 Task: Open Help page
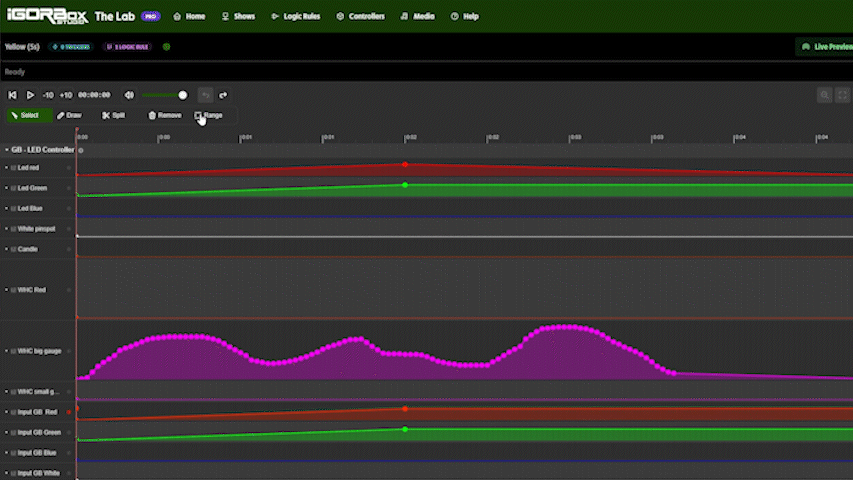click(465, 16)
